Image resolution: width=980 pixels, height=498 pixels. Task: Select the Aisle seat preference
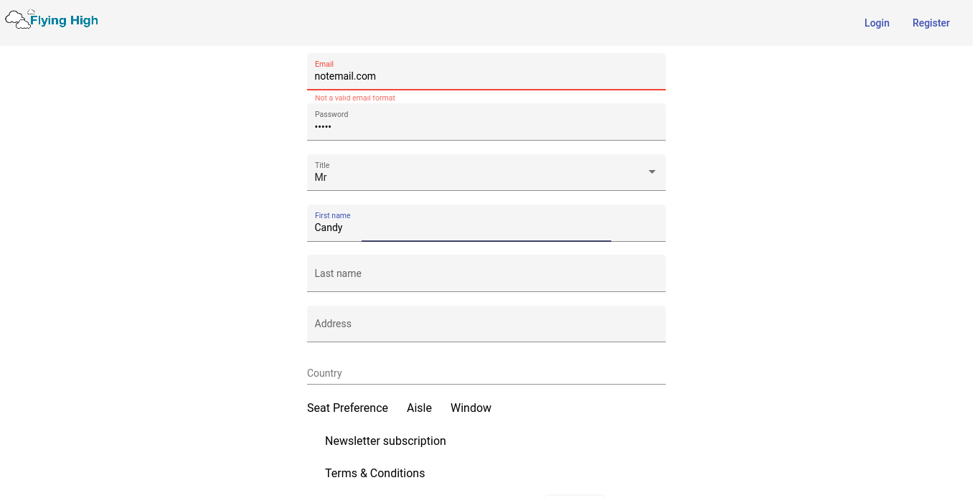tap(419, 408)
